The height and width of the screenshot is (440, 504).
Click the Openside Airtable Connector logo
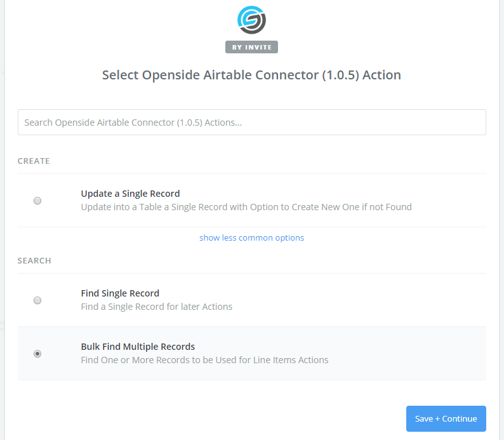tap(251, 20)
